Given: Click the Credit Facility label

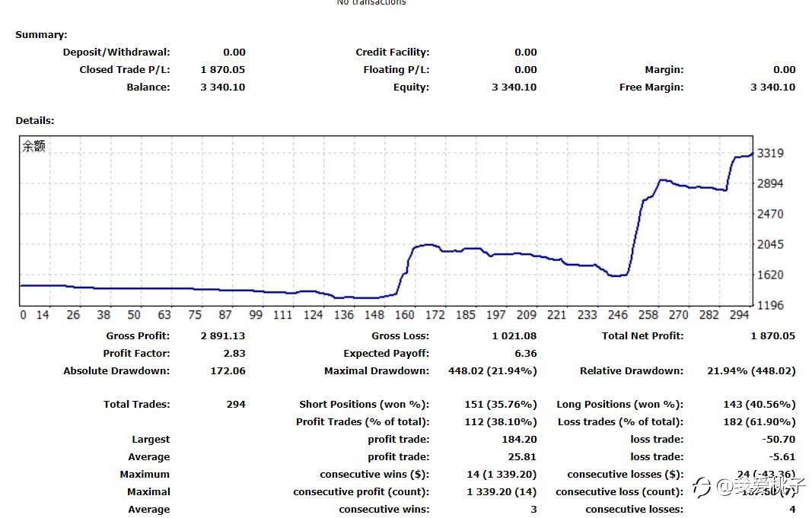Looking at the screenshot, I should coord(392,52).
